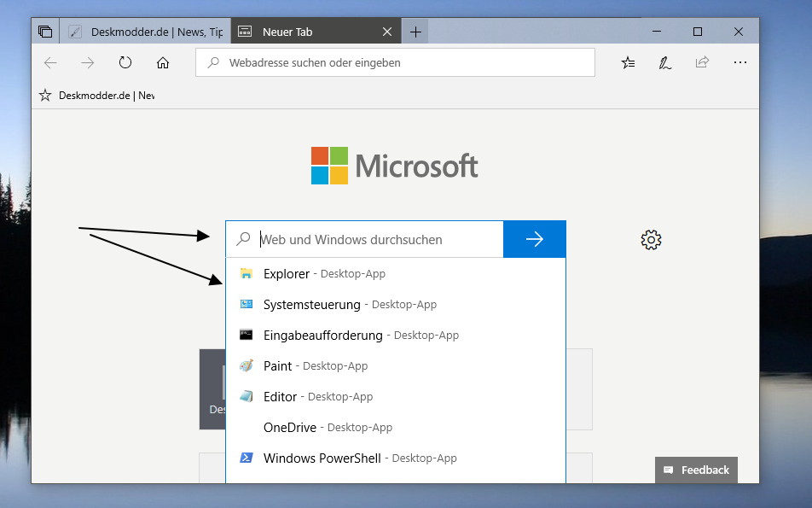Switch to the Deskmodder.de tab

(x=145, y=32)
